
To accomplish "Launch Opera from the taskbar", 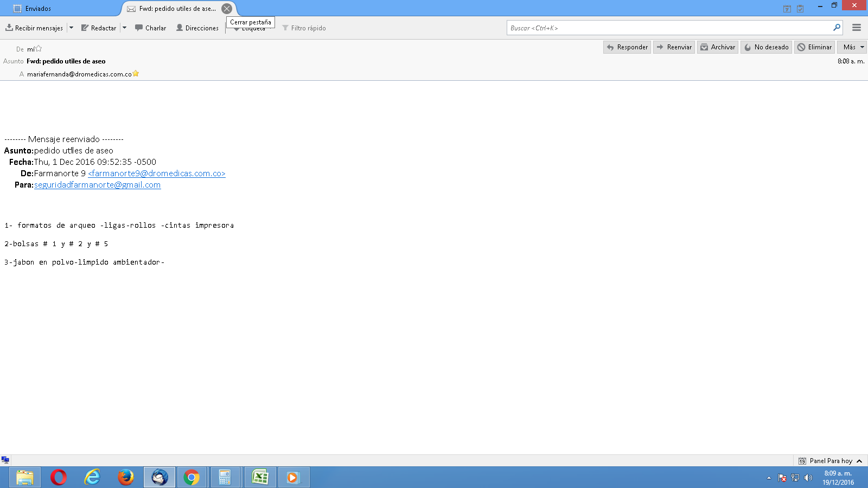I will tap(59, 477).
